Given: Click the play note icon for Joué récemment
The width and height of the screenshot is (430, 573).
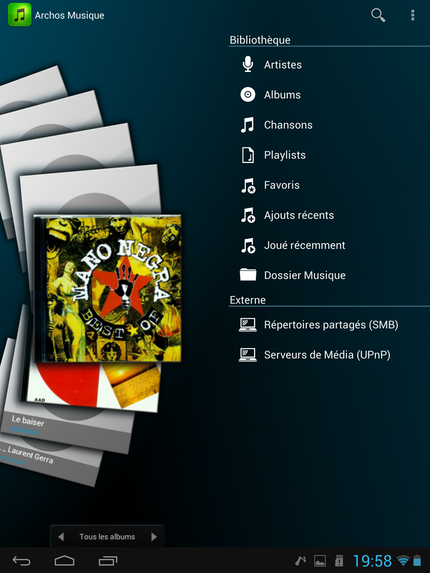Looking at the screenshot, I should (248, 245).
